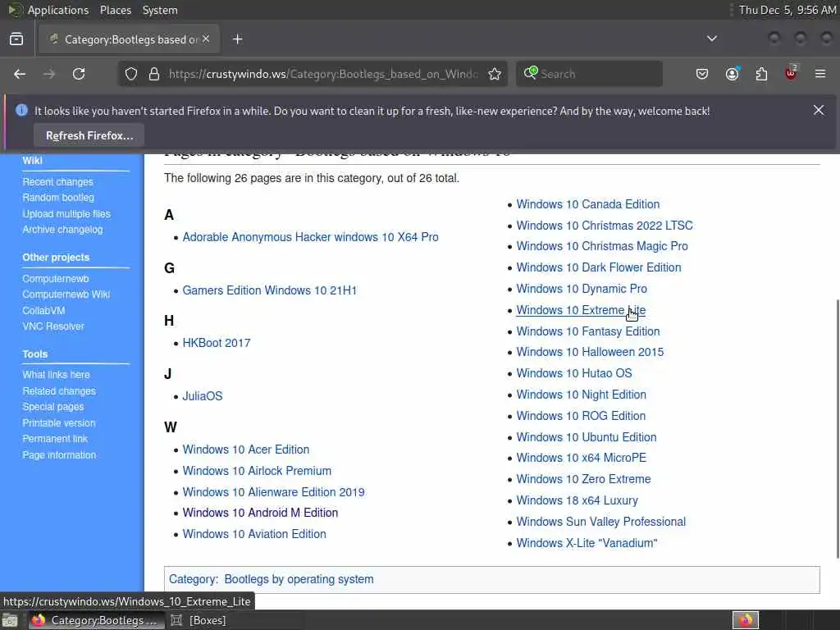
Task: Click the clock in the top panel
Action: (787, 10)
